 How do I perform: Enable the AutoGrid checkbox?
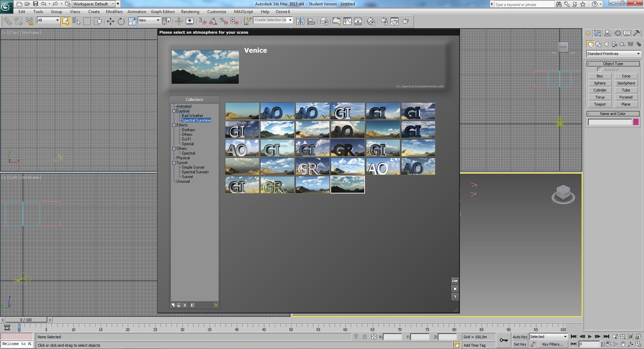click(599, 69)
